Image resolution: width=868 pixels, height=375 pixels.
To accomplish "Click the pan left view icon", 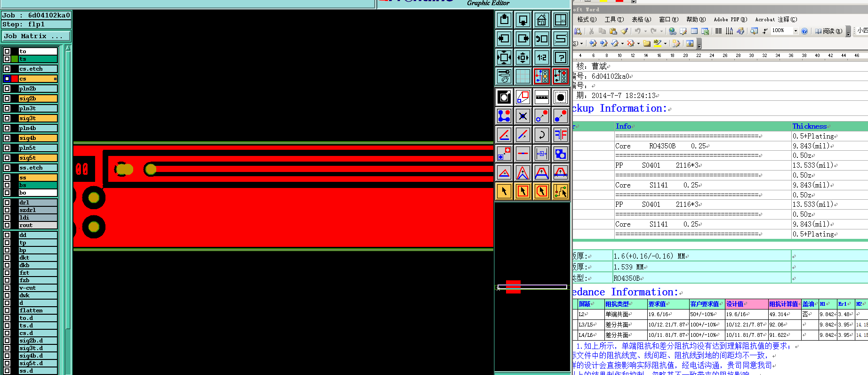I will [504, 39].
